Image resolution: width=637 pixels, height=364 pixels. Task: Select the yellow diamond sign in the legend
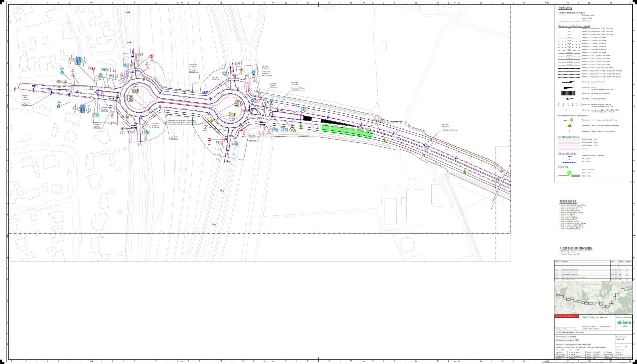point(571,120)
